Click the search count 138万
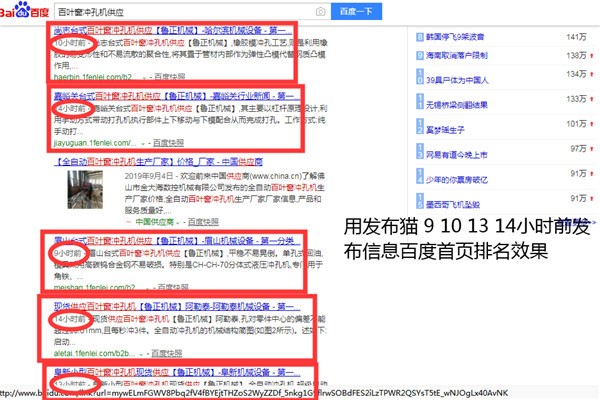 [x=576, y=56]
